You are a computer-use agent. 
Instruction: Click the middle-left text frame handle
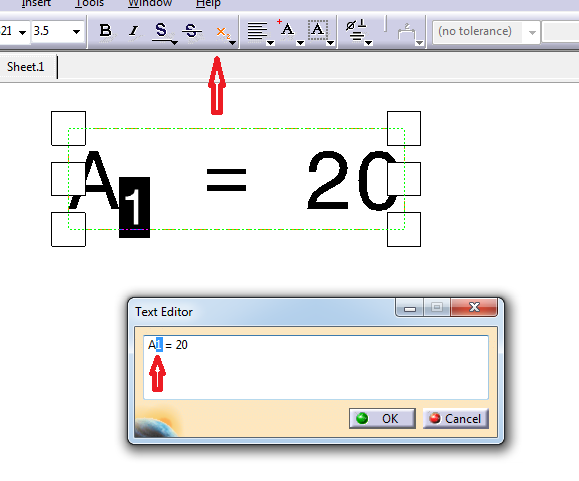coord(69,179)
